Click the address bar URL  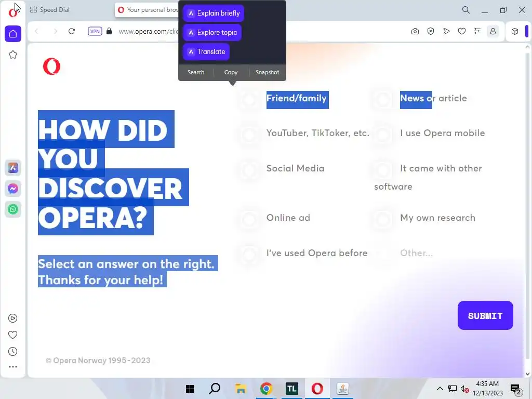click(149, 31)
